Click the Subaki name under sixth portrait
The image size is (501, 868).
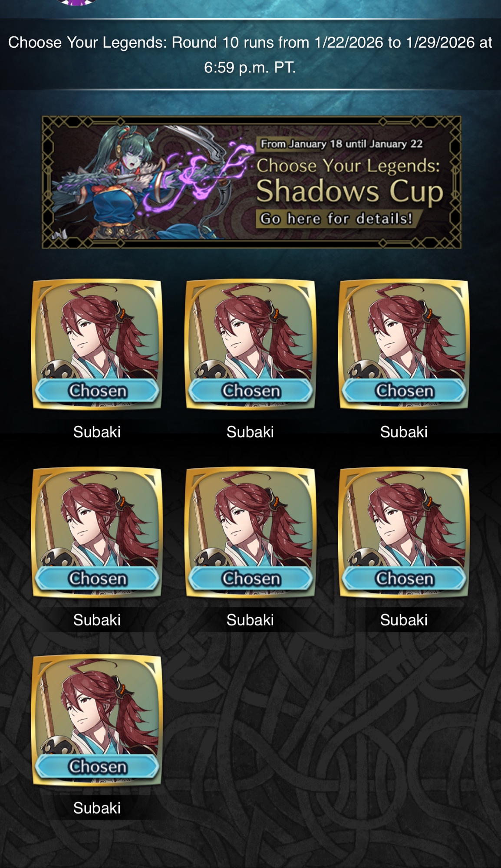tap(404, 620)
